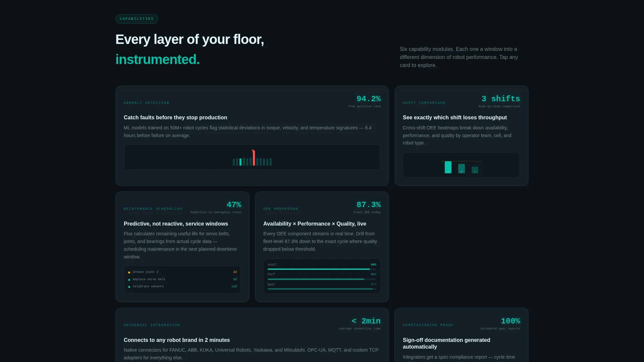The width and height of the screenshot is (644, 362).
Task: Open 'Availability × Performance × Quality, live' title
Action: (315, 224)
